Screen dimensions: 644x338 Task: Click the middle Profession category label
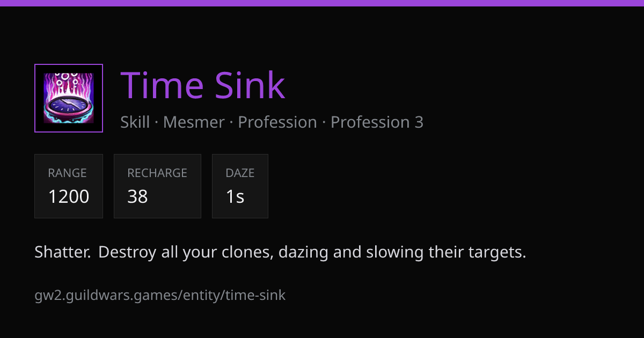pos(277,122)
